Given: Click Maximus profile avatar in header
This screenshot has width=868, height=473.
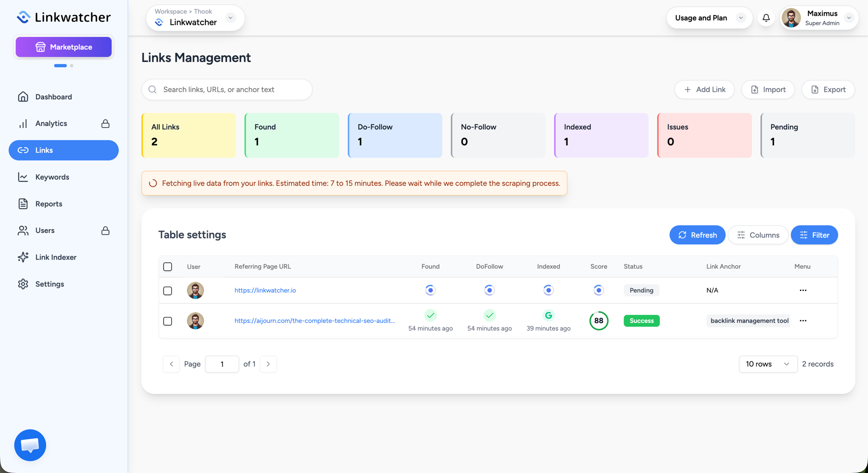Looking at the screenshot, I should 791,18.
